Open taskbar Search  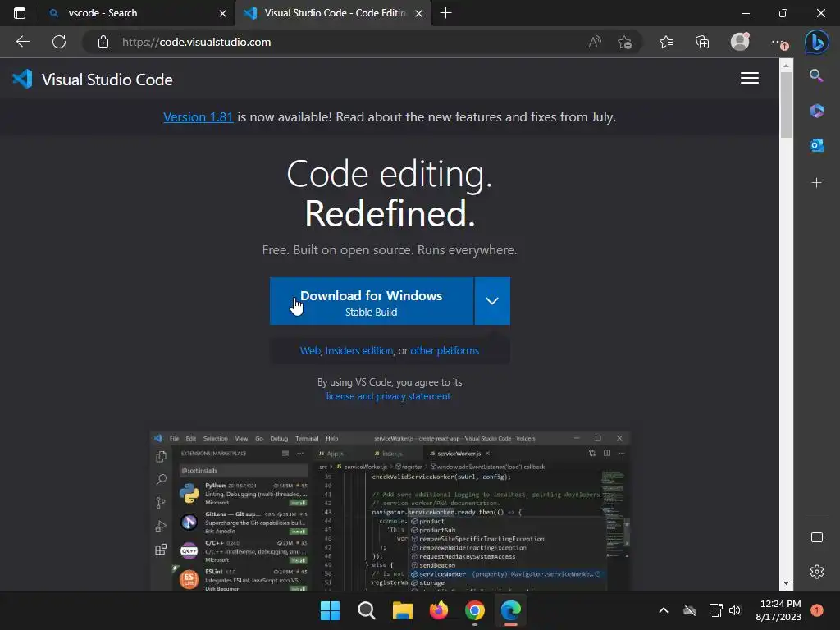tap(367, 610)
